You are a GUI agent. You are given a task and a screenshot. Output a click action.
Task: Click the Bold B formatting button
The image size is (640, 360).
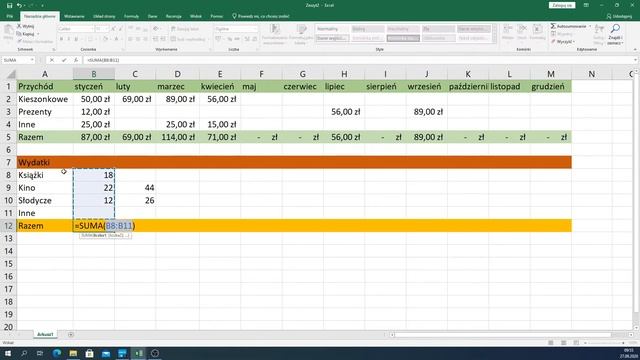pyautogui.click(x=61, y=39)
